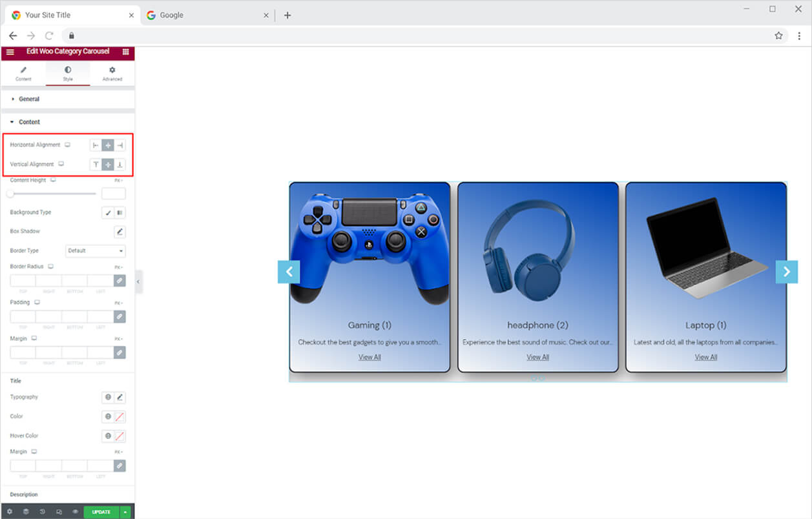
Task: Open the Border Type dropdown
Action: (x=96, y=250)
